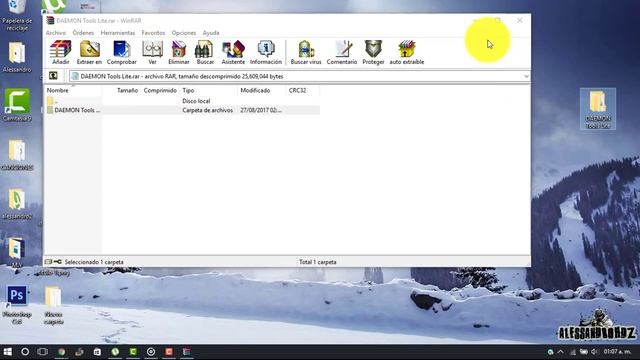This screenshot has width=640, height=360.
Task: Open the Herramientas menu
Action: [118, 33]
